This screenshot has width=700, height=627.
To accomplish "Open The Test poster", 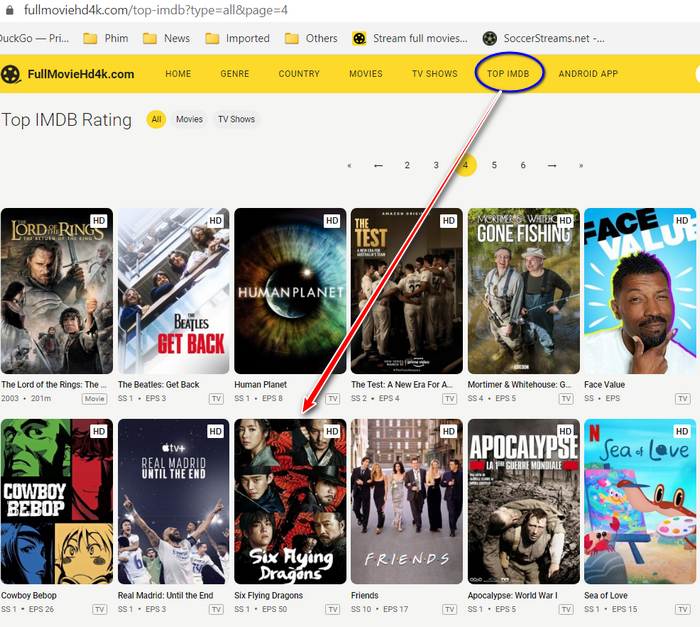I will tap(407, 291).
